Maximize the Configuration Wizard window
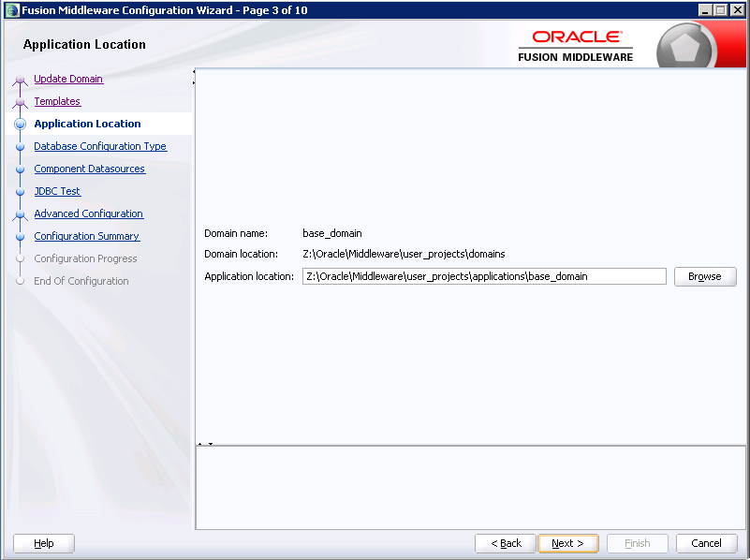The image size is (750, 560). tap(720, 10)
